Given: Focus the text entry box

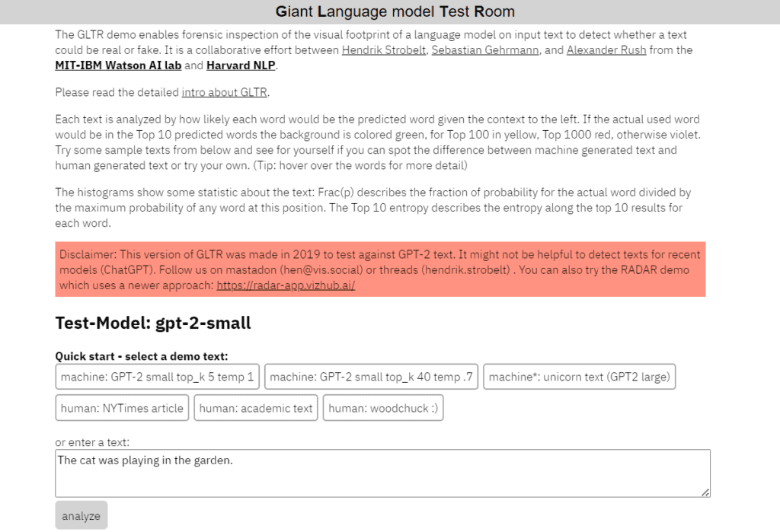Looking at the screenshot, I should pyautogui.click(x=382, y=473).
